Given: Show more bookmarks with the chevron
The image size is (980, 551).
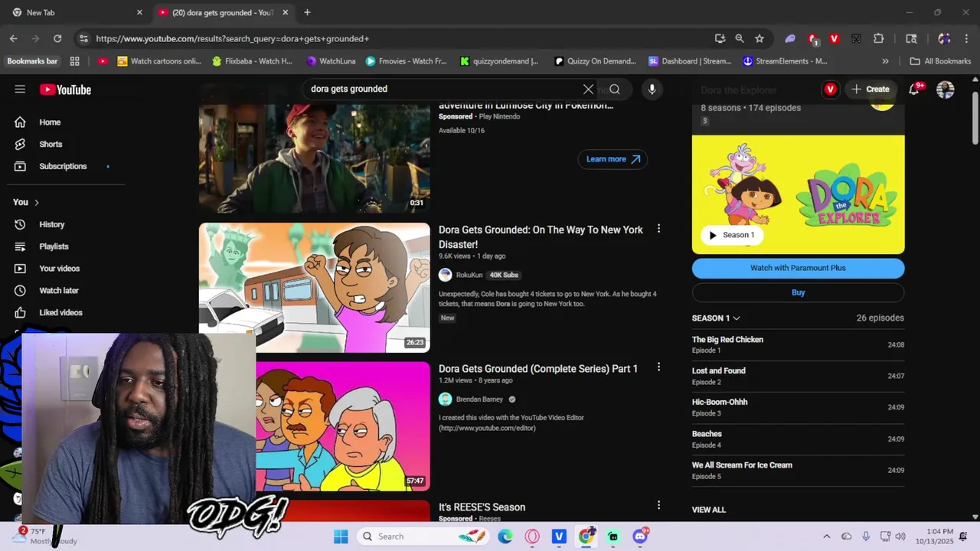Looking at the screenshot, I should tap(886, 61).
